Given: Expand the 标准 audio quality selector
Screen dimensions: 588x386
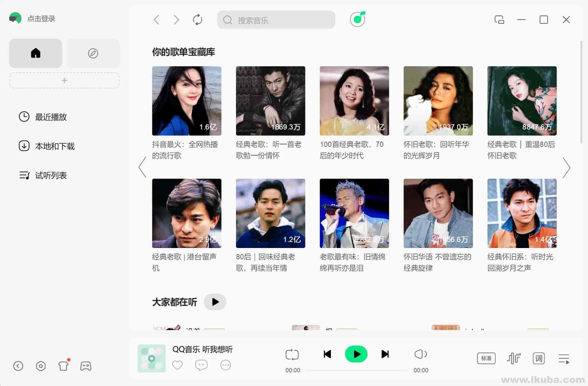Looking at the screenshot, I should tap(486, 358).
